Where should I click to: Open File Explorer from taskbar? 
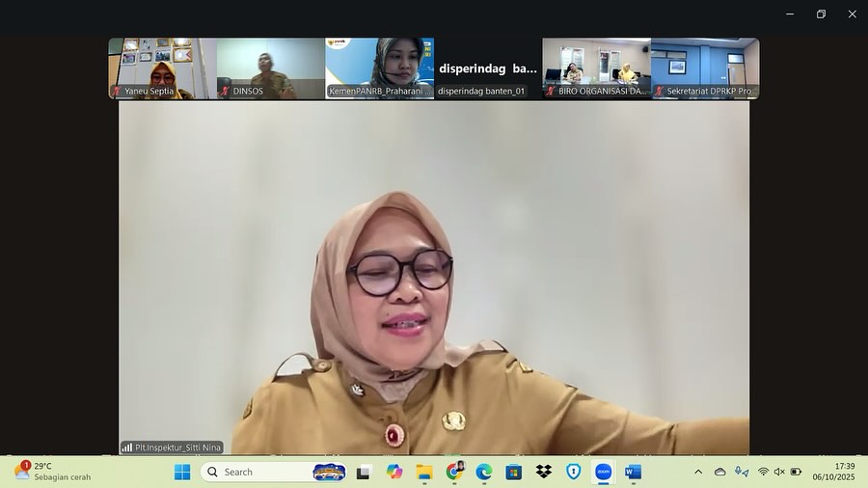click(x=424, y=472)
